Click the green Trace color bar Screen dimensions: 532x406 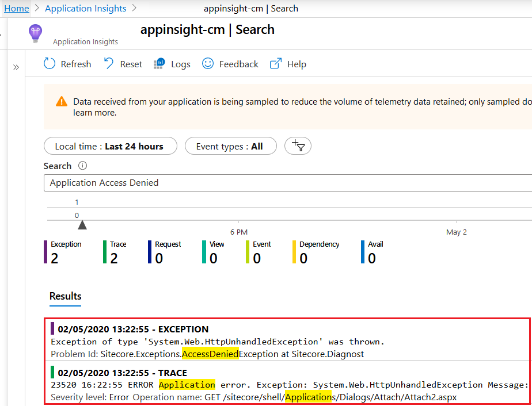click(105, 252)
